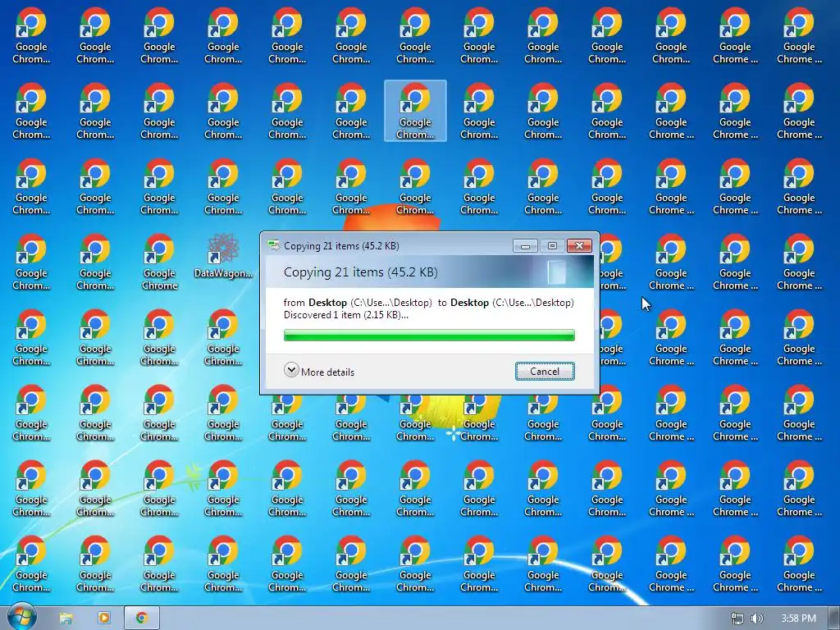Open the volume speaker tray icon
The height and width of the screenshot is (630, 840).
pos(756,619)
